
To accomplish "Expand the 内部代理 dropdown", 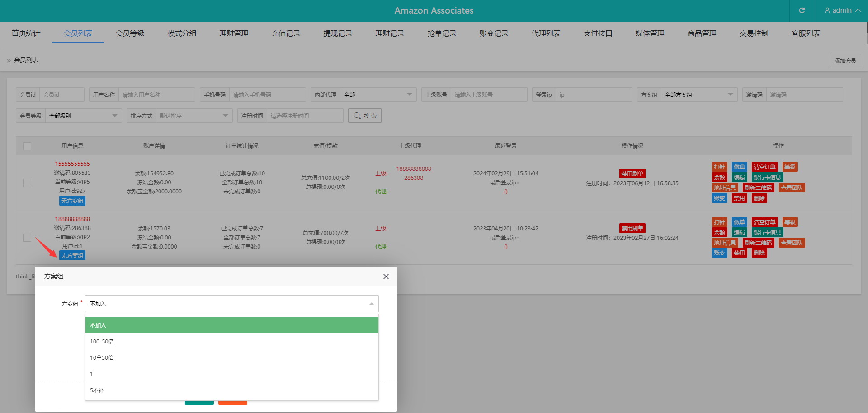I will (x=377, y=94).
